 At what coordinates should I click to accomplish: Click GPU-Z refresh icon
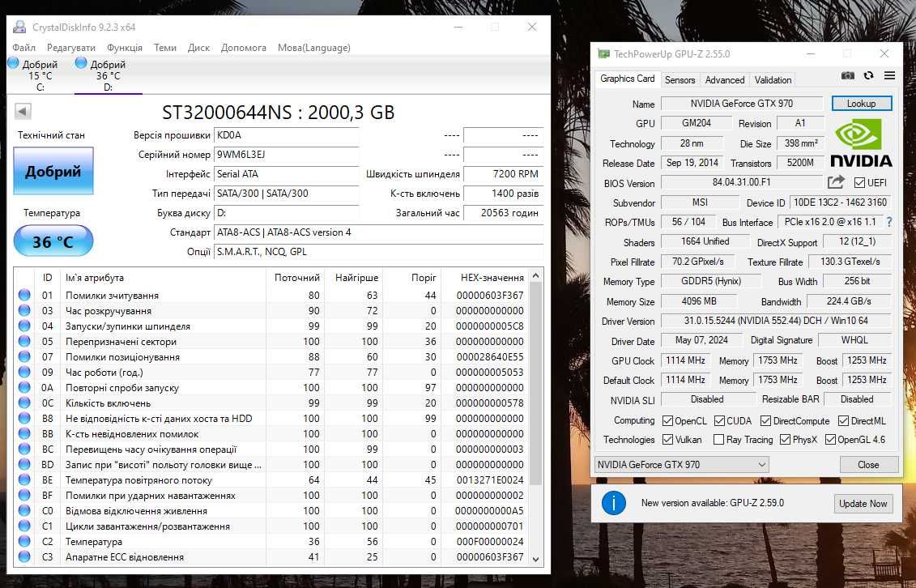pos(869,76)
